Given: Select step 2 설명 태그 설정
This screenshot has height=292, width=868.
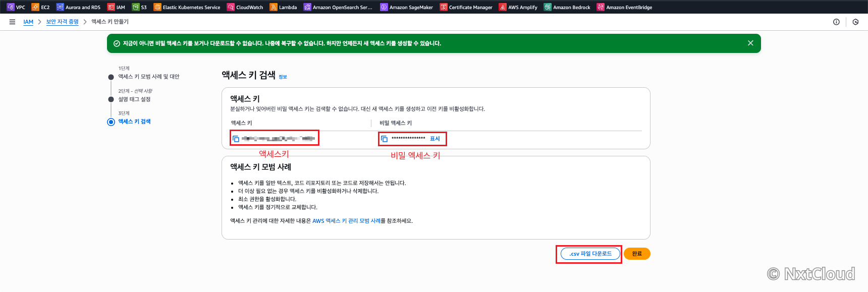Looking at the screenshot, I should (134, 99).
